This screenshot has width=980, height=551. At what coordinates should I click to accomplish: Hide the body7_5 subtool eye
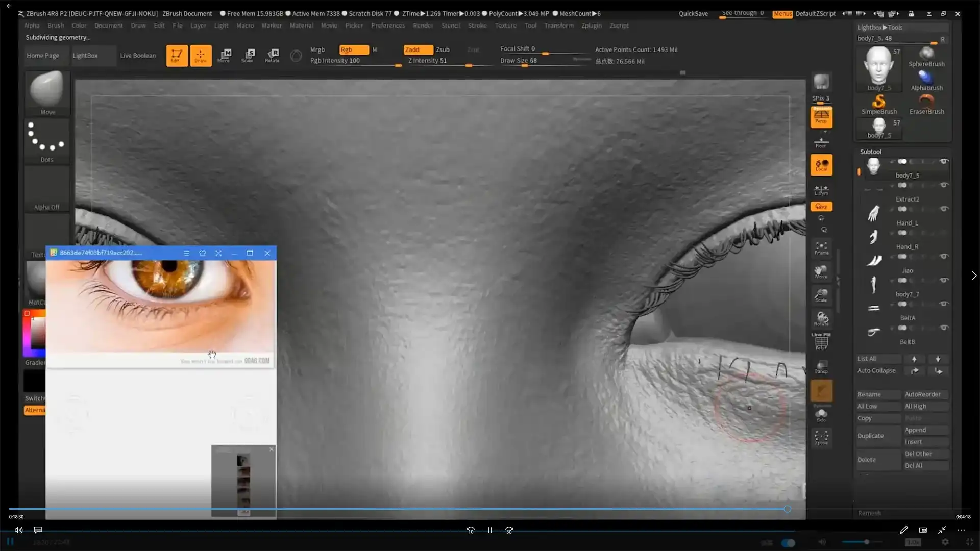(944, 161)
